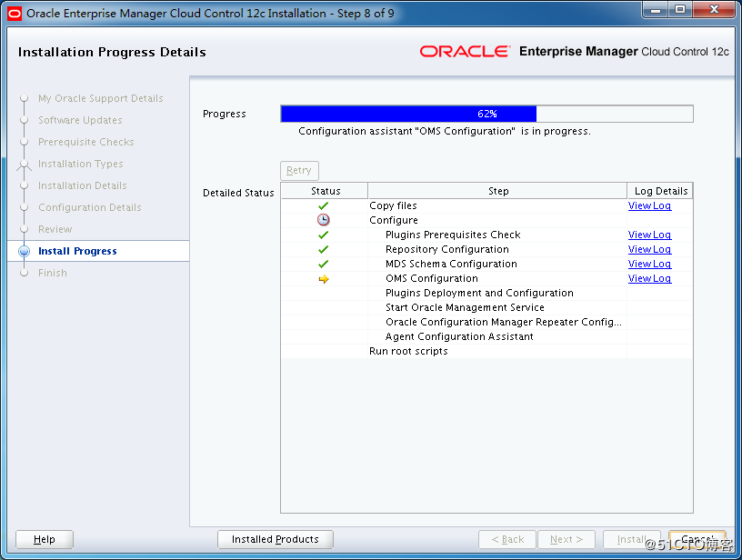742x560 pixels.
Task: Maximize the installer window
Action: pyautogui.click(x=680, y=10)
